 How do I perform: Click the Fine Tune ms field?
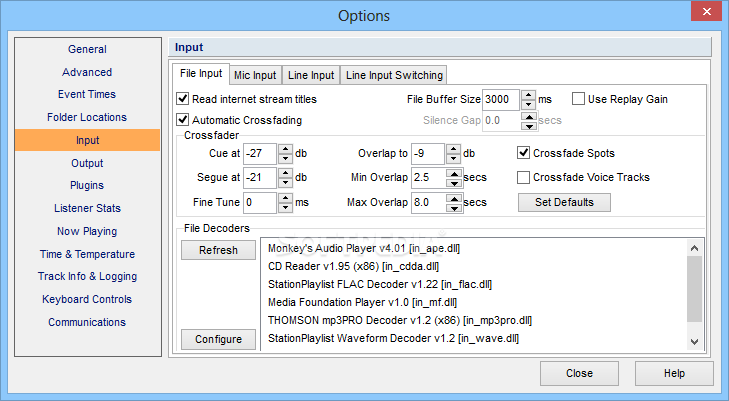[260, 203]
